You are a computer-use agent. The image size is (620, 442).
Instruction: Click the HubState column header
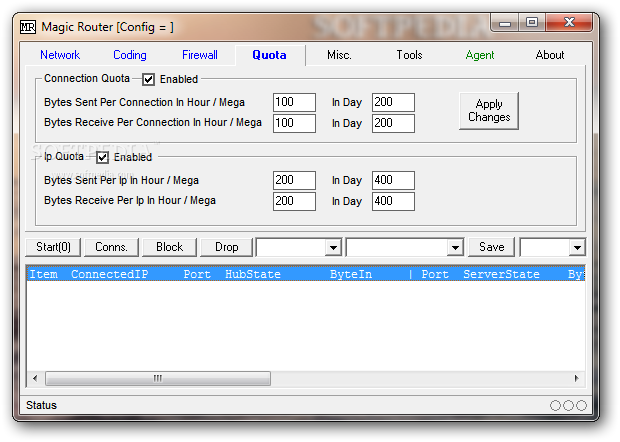253,274
